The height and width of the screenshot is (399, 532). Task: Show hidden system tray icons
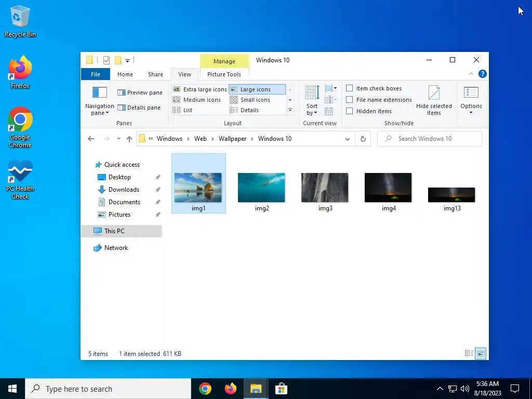440,389
